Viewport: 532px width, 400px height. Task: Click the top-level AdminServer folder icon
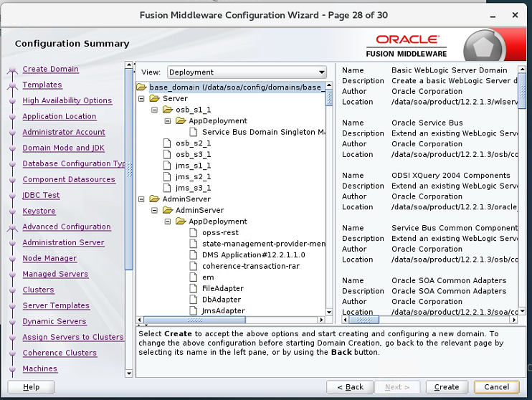154,199
